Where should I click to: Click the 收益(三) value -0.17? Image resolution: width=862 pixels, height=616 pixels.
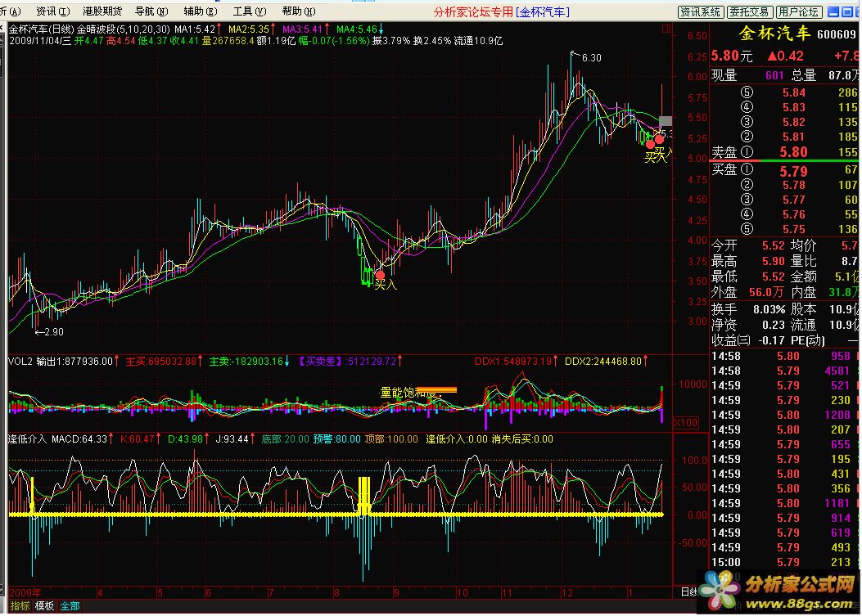pyautogui.click(x=771, y=340)
